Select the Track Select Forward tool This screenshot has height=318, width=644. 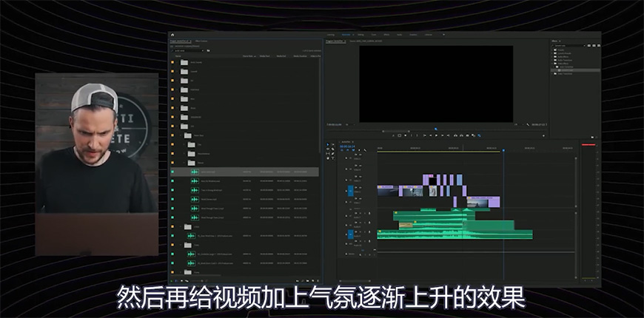point(333,144)
